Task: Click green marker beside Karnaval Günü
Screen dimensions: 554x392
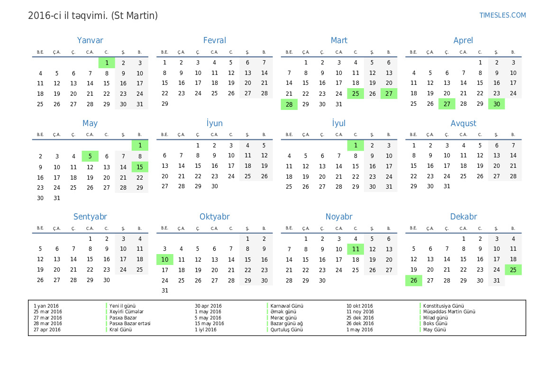Action: (268, 306)
